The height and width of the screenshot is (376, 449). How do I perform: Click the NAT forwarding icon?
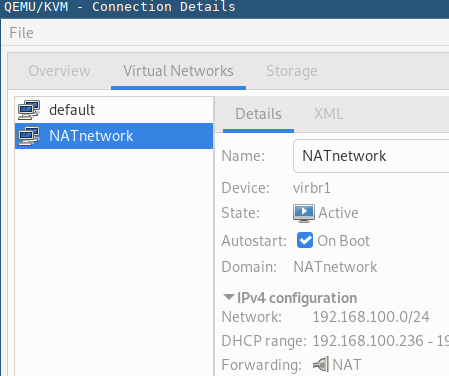tap(321, 364)
